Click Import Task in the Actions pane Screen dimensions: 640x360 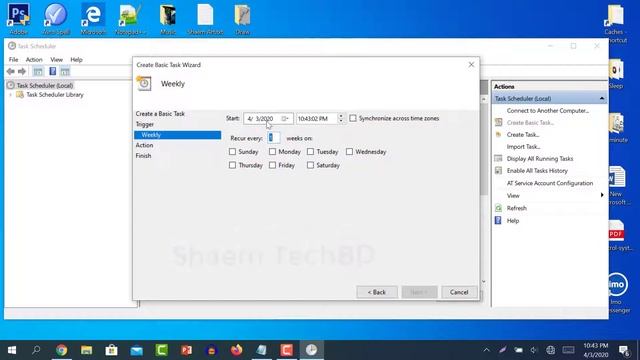(x=523, y=147)
